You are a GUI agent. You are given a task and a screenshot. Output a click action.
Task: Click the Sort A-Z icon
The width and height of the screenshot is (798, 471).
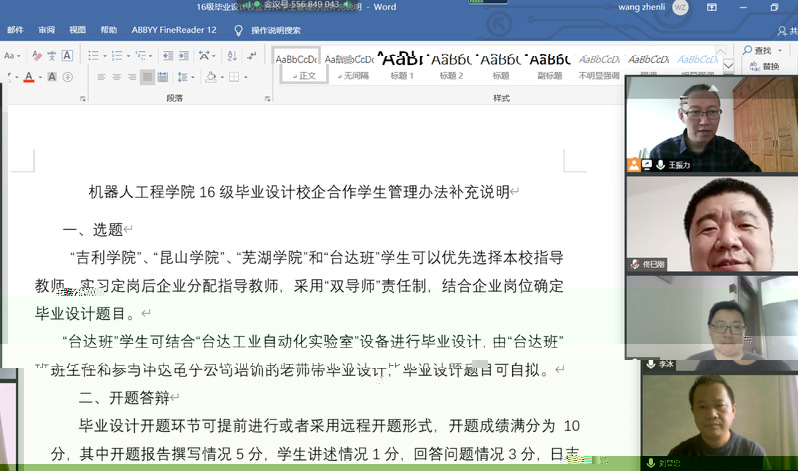tap(232, 56)
